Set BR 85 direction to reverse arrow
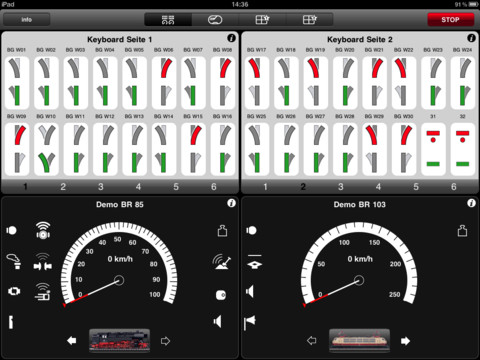This screenshot has height=360, width=480. (x=71, y=341)
